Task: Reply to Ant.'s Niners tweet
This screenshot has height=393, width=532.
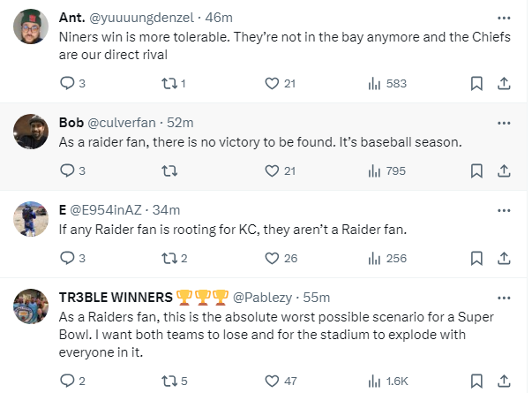Action: [67, 83]
